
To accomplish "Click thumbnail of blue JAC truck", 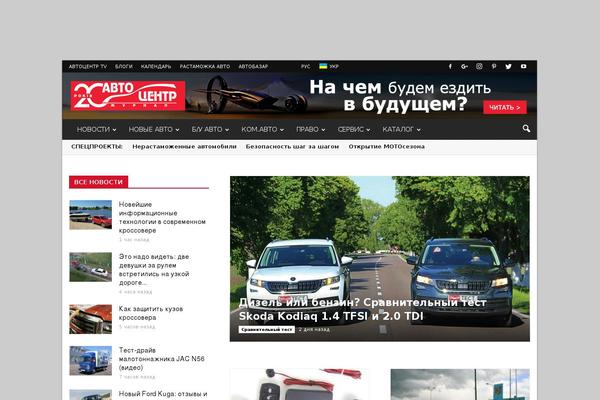I will [x=91, y=361].
